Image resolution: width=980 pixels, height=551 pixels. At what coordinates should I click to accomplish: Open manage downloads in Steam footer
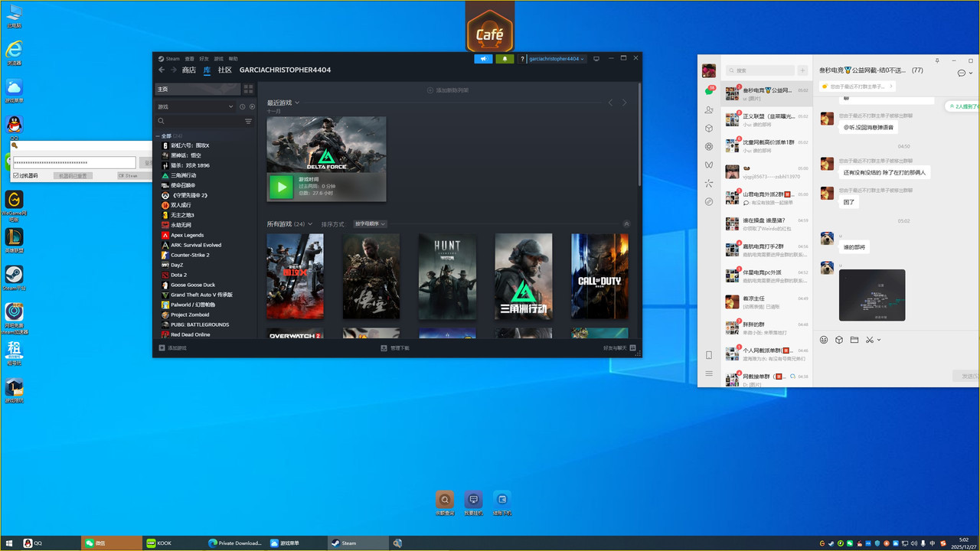pos(396,347)
